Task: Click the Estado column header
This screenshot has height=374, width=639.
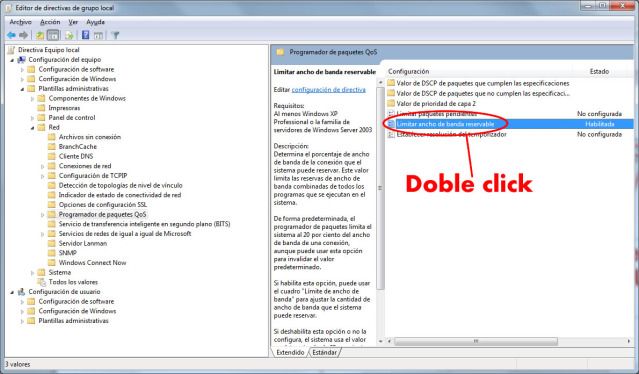Action: (599, 71)
